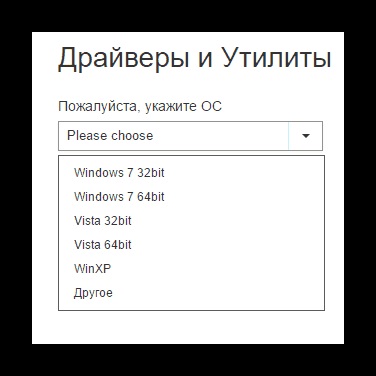Choose the last list item, Другое

click(191, 293)
